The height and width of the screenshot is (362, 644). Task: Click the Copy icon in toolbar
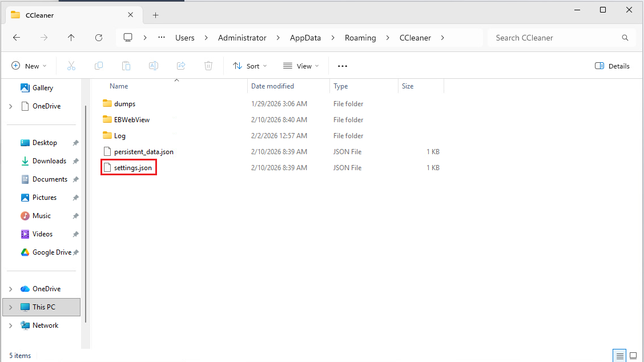point(99,66)
